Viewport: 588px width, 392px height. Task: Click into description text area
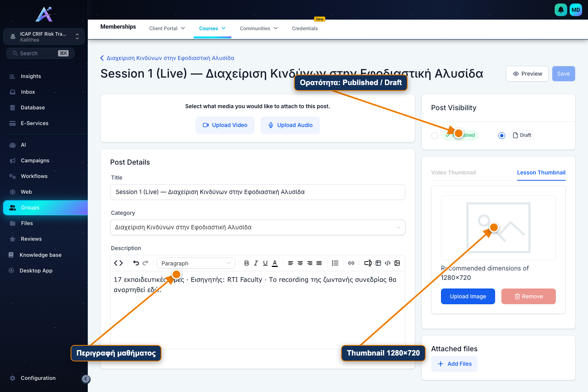click(x=258, y=310)
